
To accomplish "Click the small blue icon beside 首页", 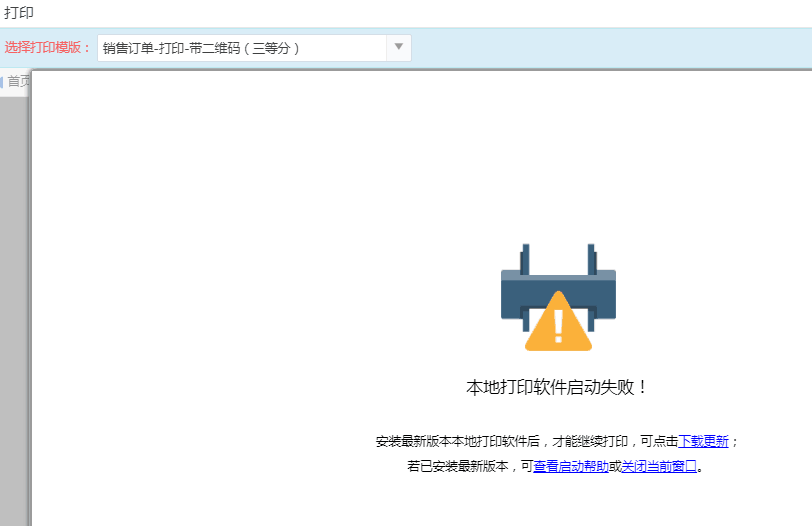I will 2,82.
